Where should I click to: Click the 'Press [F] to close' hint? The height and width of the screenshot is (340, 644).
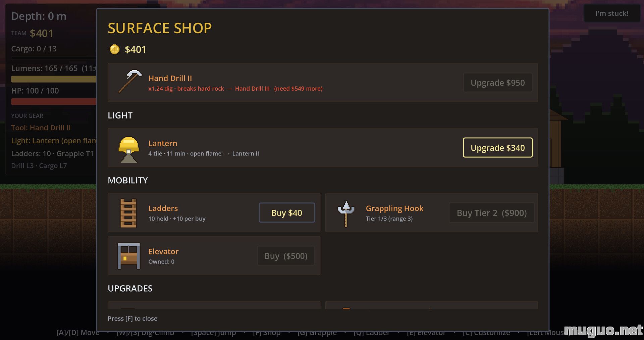132,319
